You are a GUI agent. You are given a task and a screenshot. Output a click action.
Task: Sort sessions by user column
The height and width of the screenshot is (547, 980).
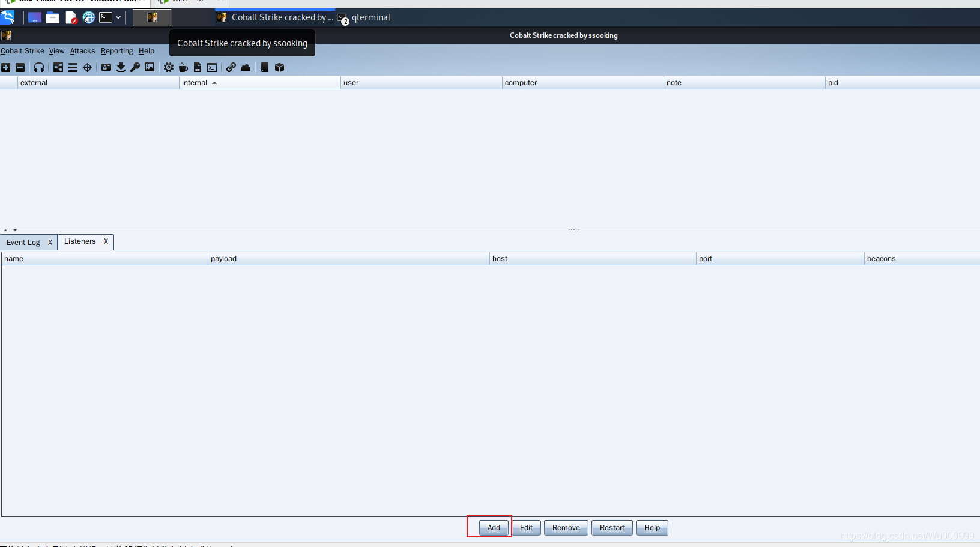click(x=421, y=83)
